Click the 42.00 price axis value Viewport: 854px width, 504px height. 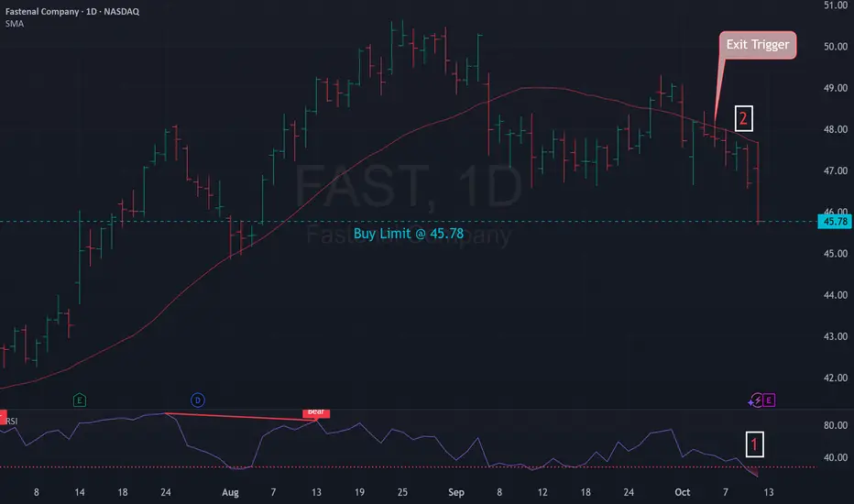836,378
